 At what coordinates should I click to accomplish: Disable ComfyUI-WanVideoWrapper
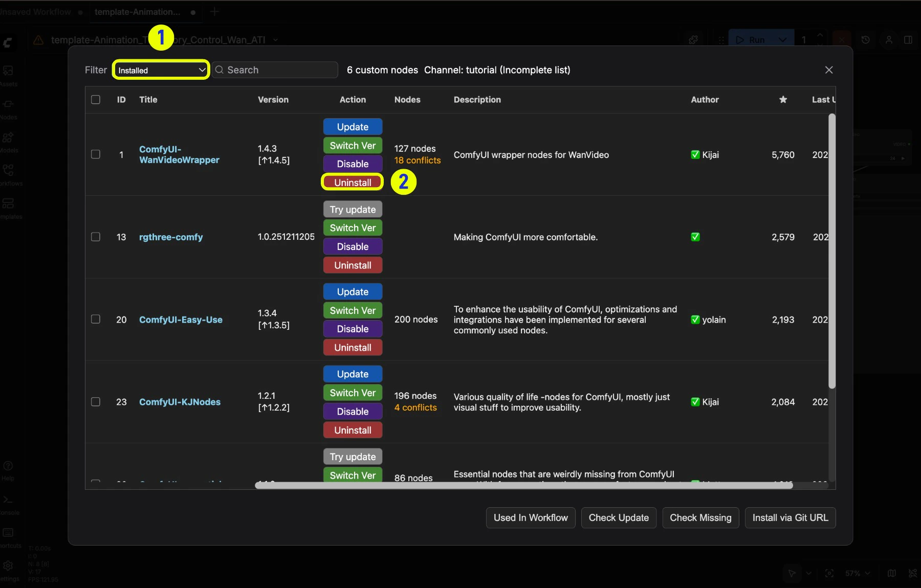point(353,164)
